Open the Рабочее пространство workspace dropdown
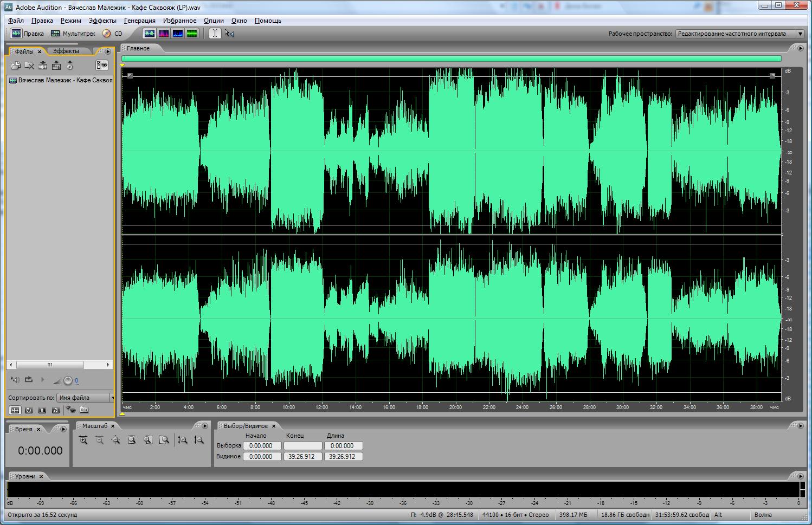Viewport: 812px width, 525px height. tap(739, 34)
